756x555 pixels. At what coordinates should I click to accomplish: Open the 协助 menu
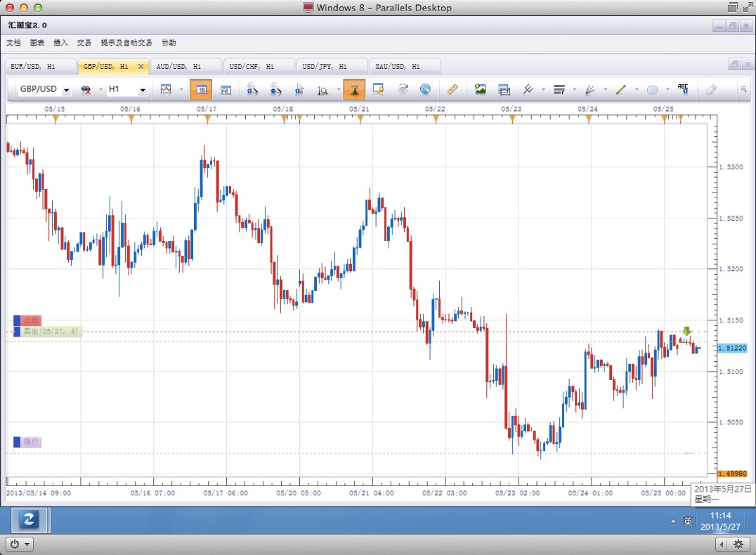coord(169,43)
